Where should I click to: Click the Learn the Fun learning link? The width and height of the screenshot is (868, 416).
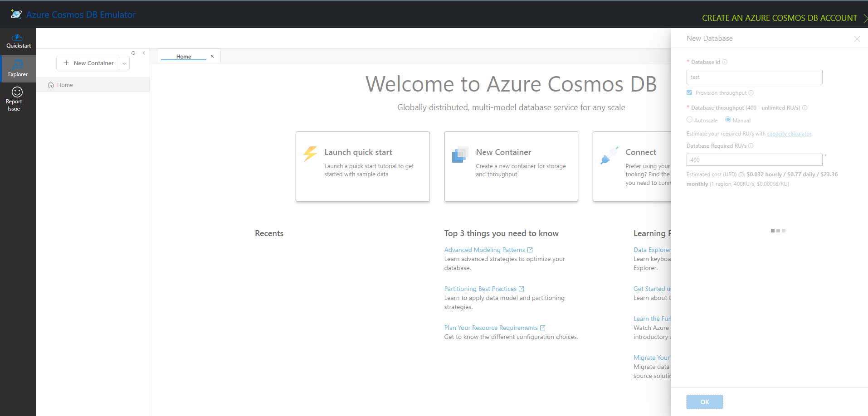point(652,319)
